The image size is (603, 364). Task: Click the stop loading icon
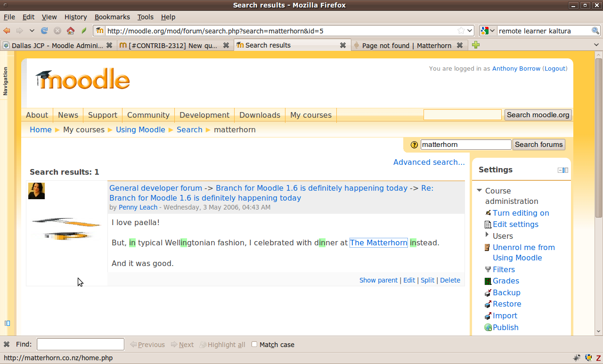point(57,31)
